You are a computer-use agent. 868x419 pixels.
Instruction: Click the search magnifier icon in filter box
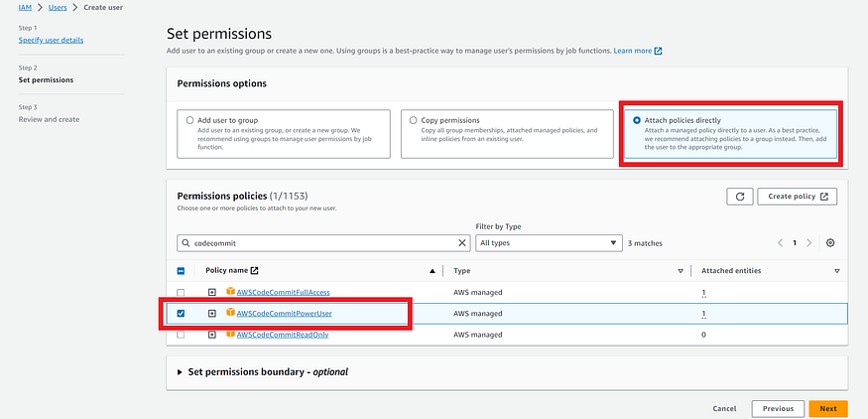click(x=186, y=242)
